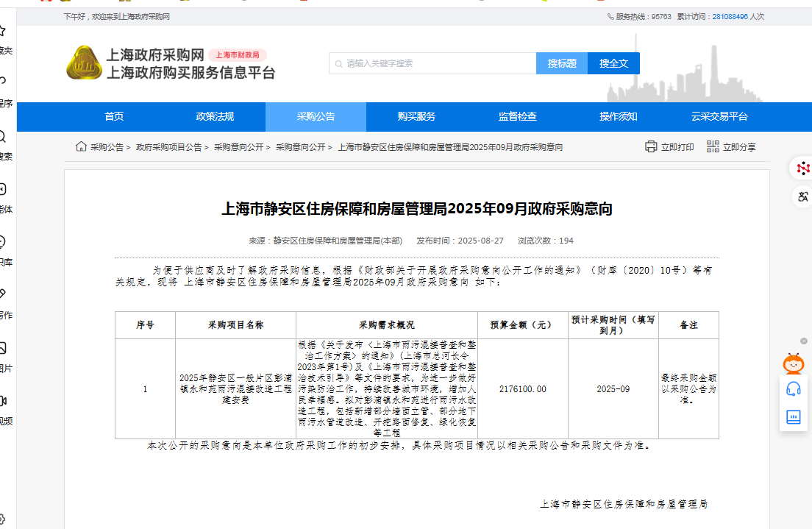Click the QR code icon for 立即分享
This screenshot has height=529, width=812.
tap(713, 146)
